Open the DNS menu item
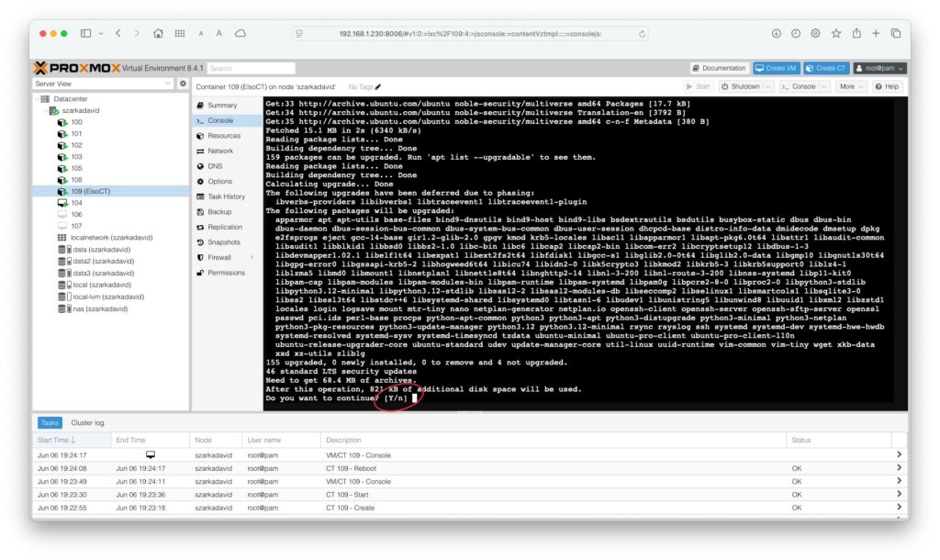Image resolution: width=940 pixels, height=560 pixels. click(215, 166)
